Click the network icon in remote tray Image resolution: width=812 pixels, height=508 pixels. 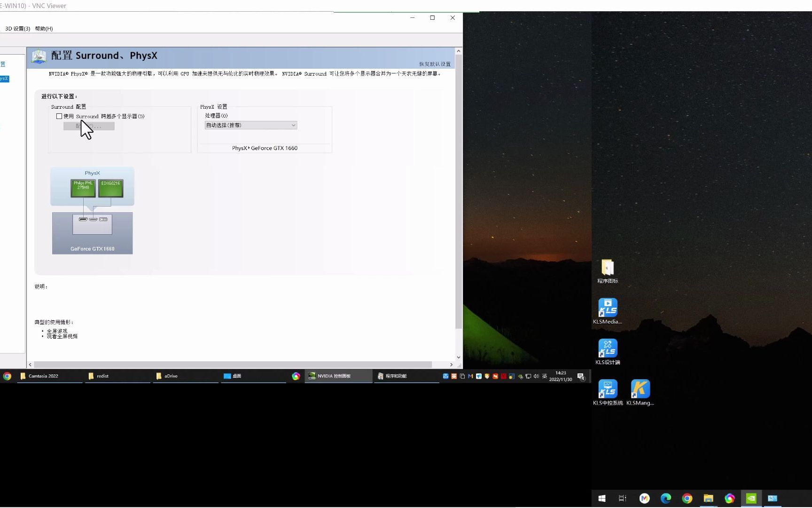coord(528,376)
